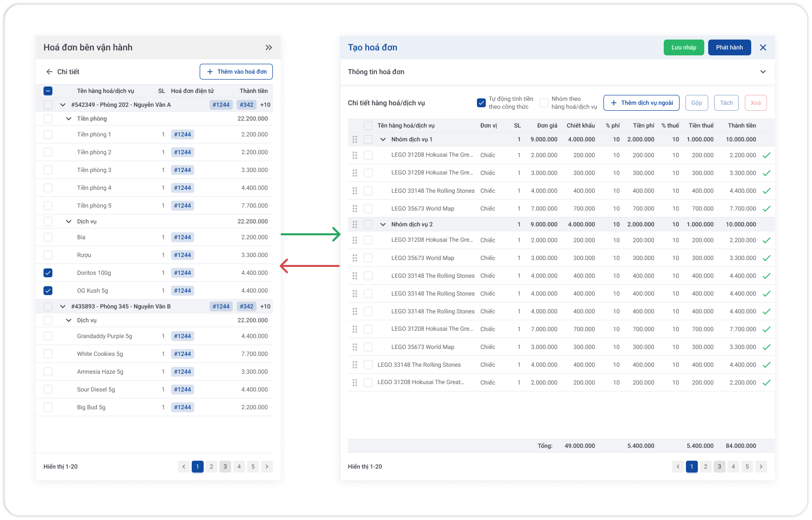Image resolution: width=812 pixels, height=520 pixels.
Task: Open invoice tag #1244 on Rượu row
Action: click(x=182, y=255)
